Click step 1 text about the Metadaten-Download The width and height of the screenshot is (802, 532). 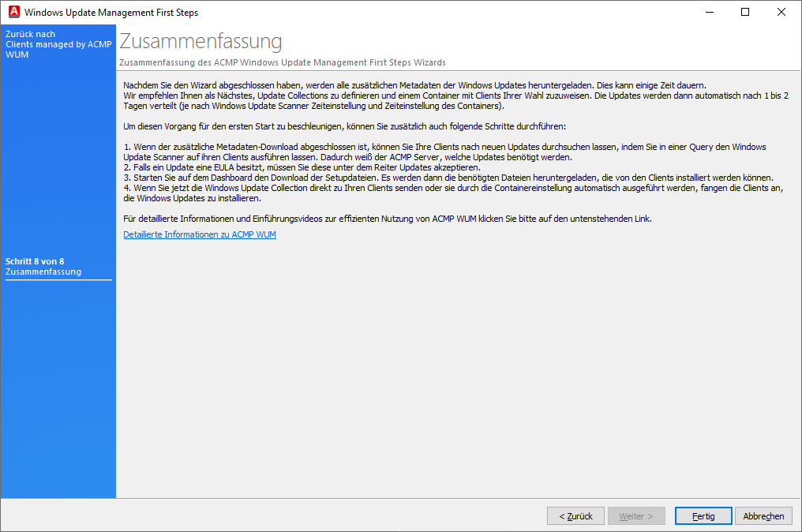pyautogui.click(x=442, y=147)
